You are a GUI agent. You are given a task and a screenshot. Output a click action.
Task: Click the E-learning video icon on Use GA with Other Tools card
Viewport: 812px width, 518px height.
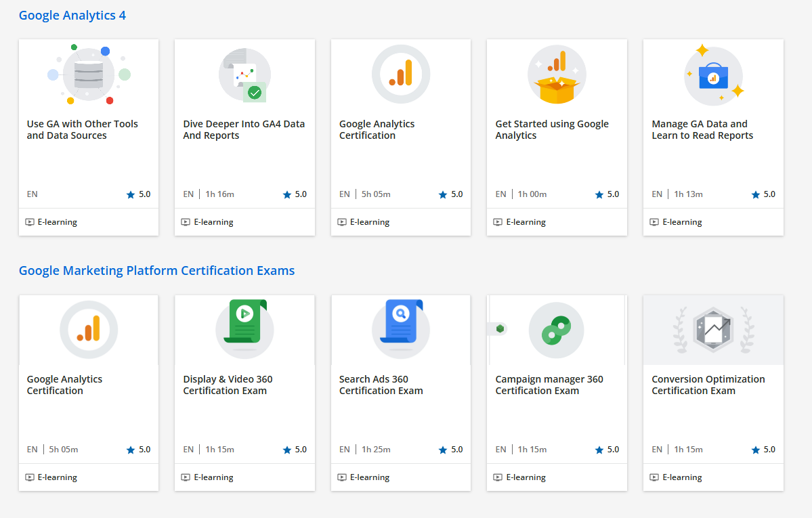30,222
